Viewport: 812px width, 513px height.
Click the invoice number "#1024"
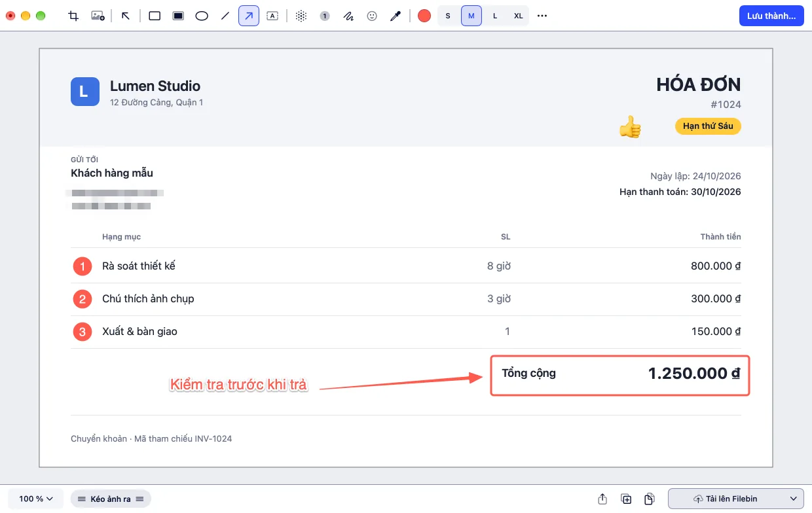(x=726, y=105)
